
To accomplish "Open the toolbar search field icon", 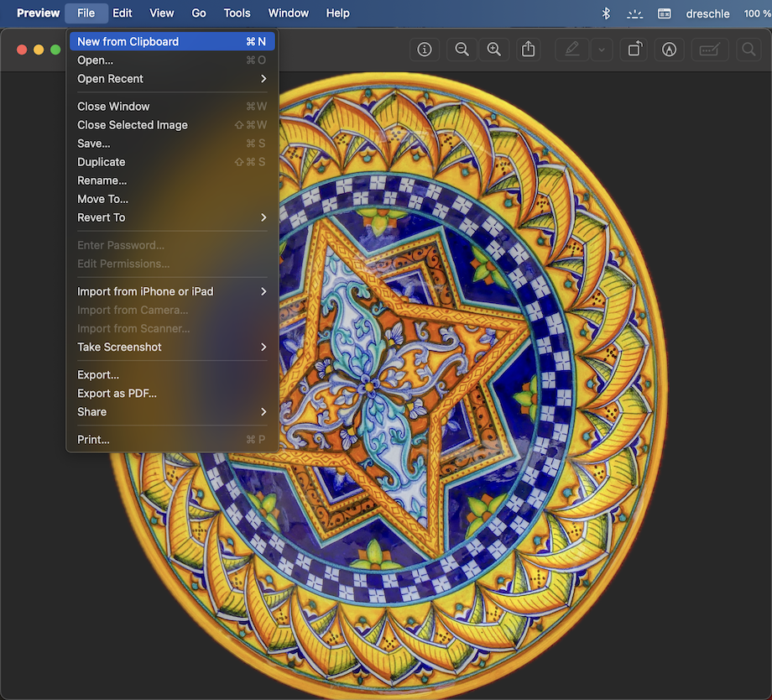I will click(748, 50).
